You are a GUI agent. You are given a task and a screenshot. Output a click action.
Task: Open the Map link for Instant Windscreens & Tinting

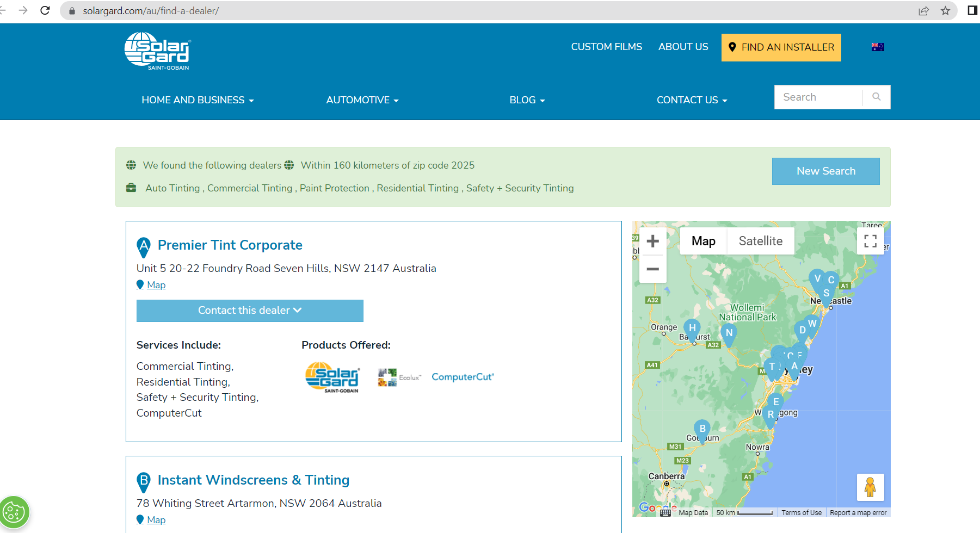click(156, 520)
